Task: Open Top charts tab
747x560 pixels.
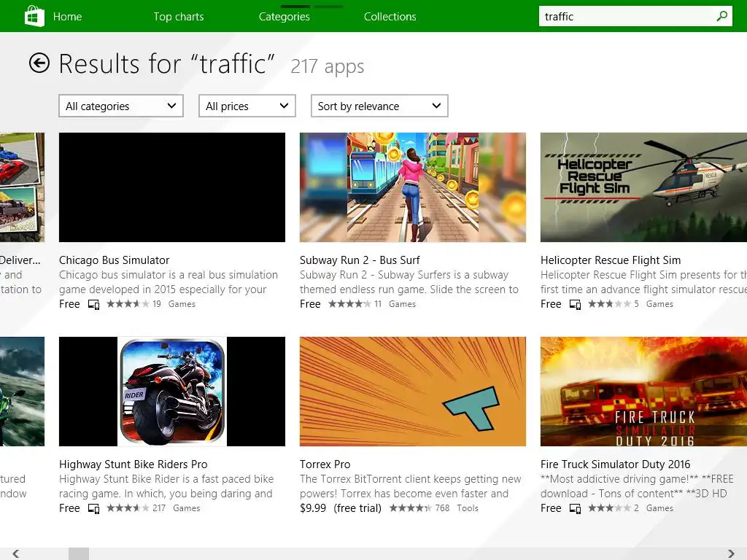Action: click(x=179, y=17)
